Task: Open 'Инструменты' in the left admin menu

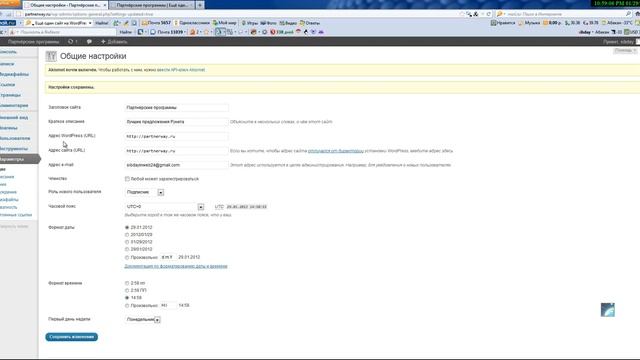Action: point(14,149)
